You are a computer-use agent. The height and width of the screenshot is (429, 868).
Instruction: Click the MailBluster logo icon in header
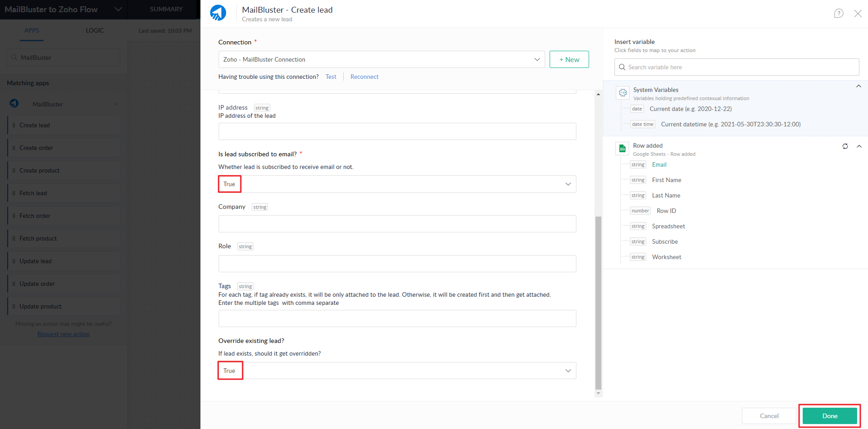218,13
